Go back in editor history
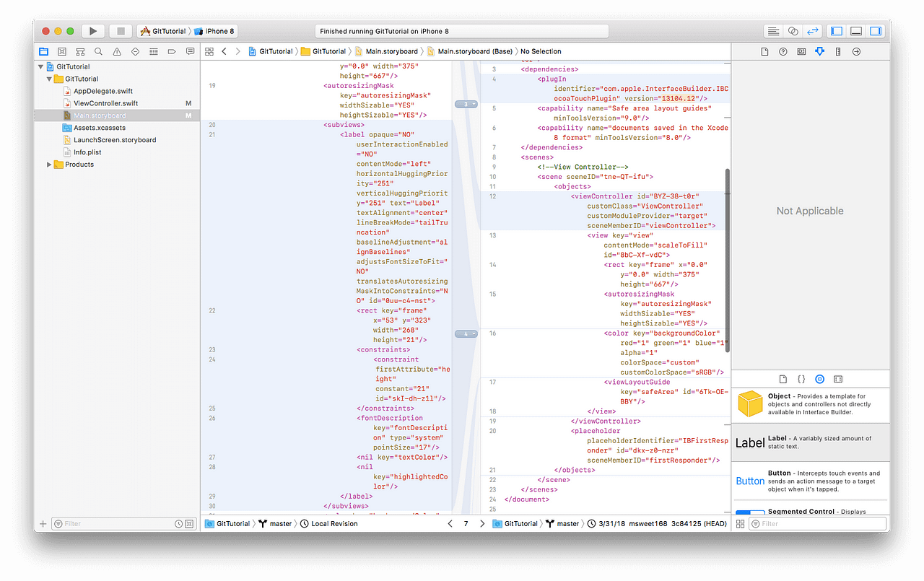Image resolution: width=924 pixels, height=581 pixels. 225,51
